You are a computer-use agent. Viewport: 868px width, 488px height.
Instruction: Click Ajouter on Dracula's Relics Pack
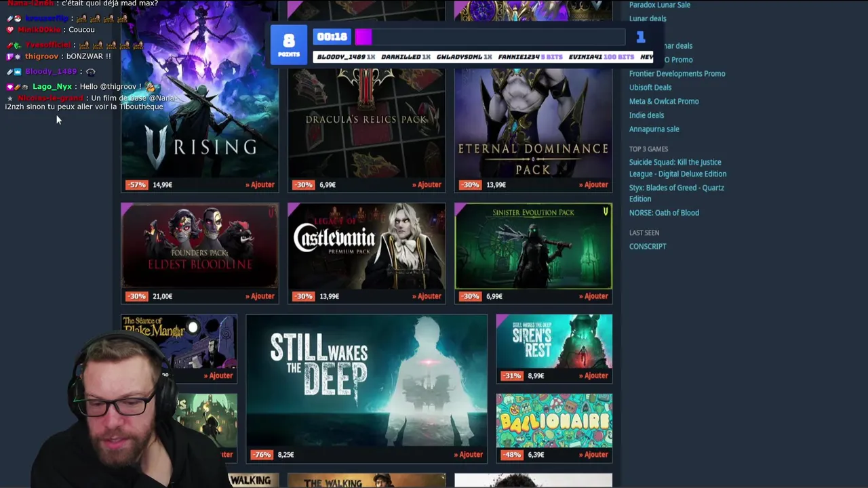(x=427, y=185)
